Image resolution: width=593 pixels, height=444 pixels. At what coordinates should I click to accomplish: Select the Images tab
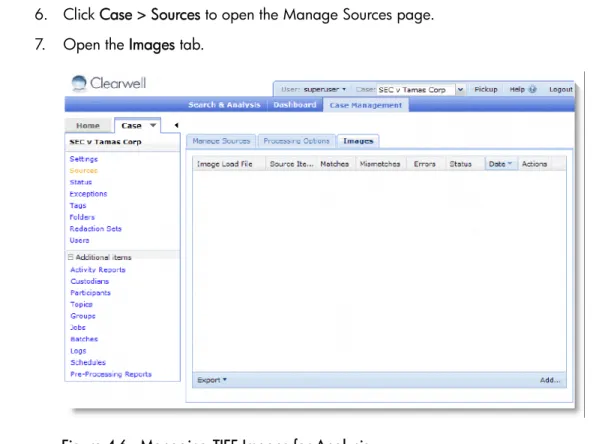click(x=358, y=141)
